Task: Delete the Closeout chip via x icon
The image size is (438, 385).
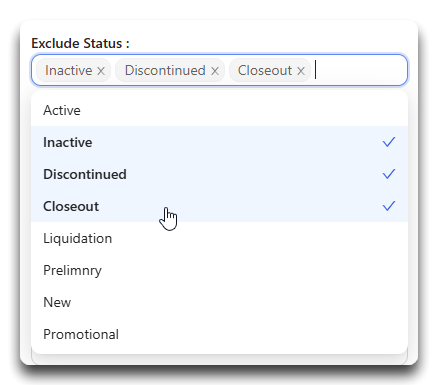Action: point(301,71)
